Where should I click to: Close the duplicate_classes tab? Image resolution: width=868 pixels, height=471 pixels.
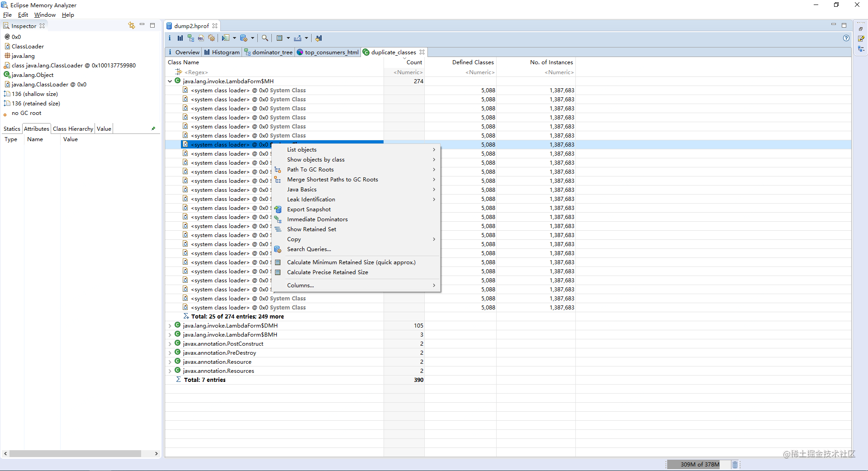point(422,52)
